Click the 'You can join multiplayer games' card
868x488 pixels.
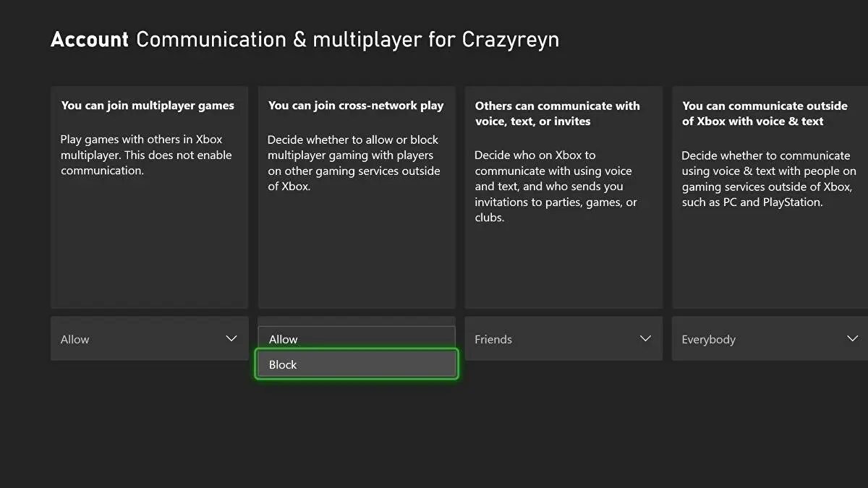click(149, 195)
